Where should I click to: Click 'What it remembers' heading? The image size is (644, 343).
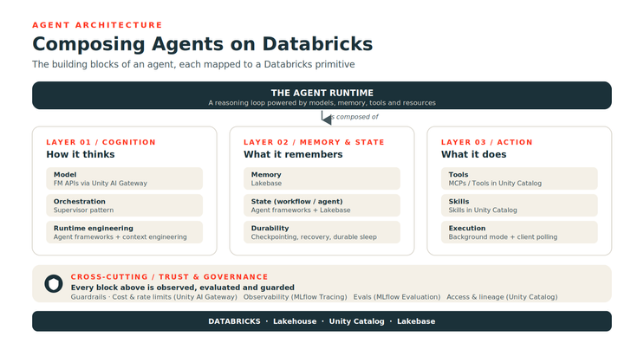click(293, 154)
